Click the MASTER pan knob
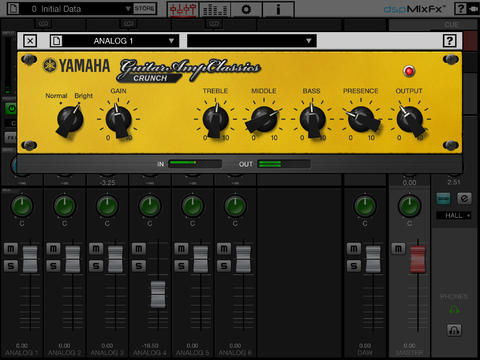Screen dimensions: 480x360 (x=410, y=206)
